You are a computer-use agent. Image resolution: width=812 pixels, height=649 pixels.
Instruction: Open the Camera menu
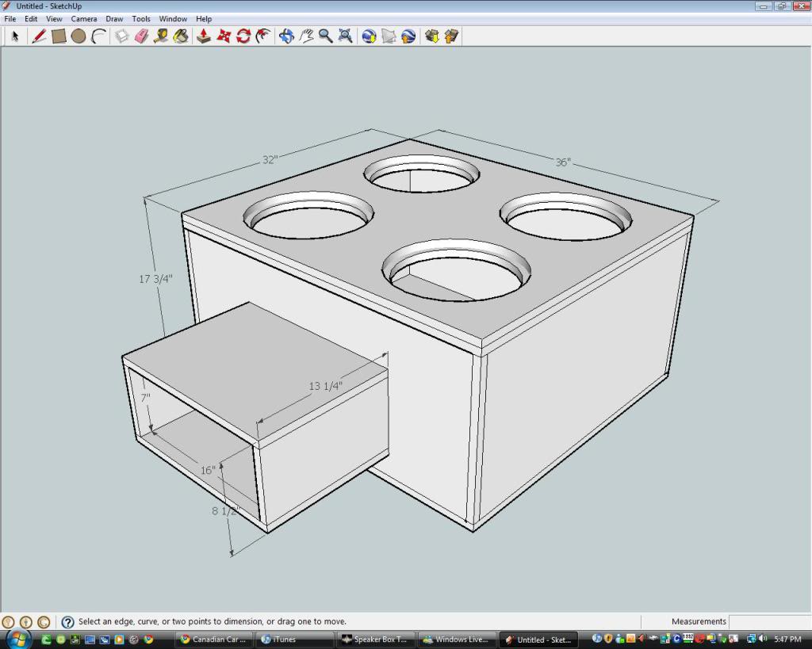point(84,19)
